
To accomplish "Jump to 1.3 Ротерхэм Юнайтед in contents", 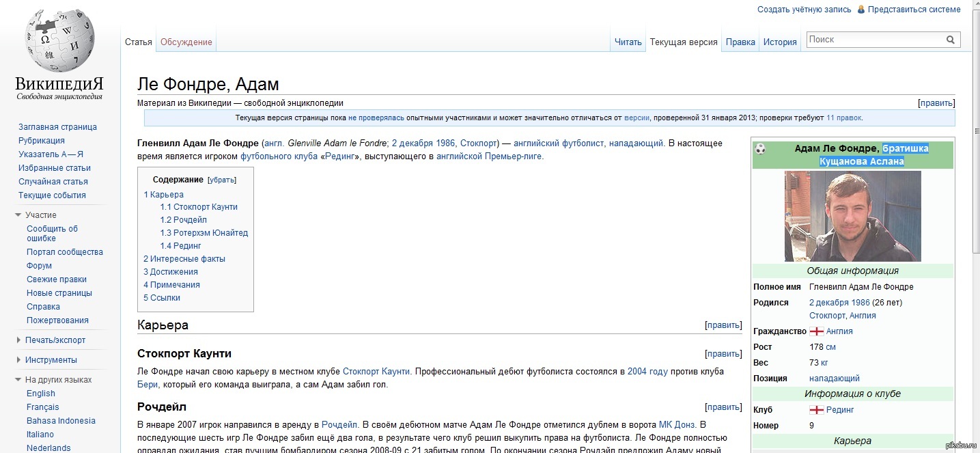I will [x=204, y=233].
